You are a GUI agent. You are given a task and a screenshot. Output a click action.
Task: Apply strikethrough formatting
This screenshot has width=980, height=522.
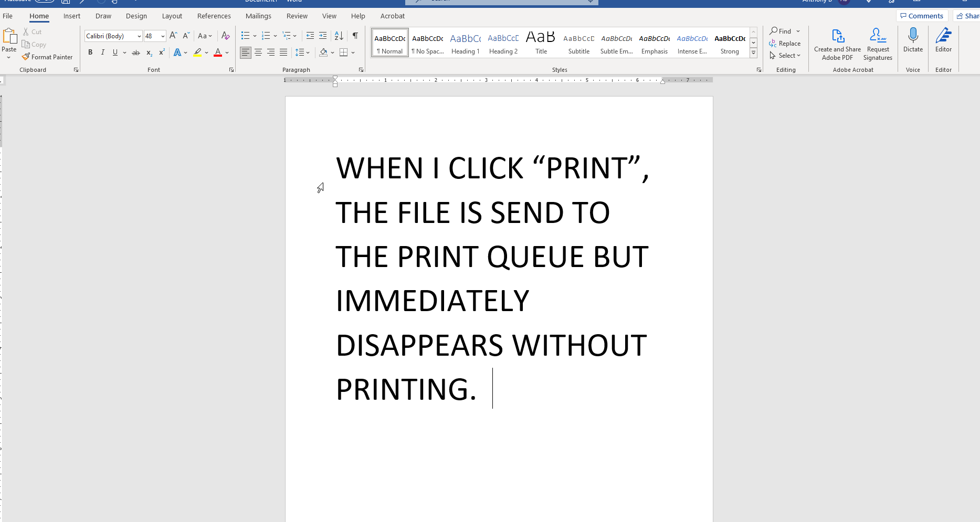(135, 52)
